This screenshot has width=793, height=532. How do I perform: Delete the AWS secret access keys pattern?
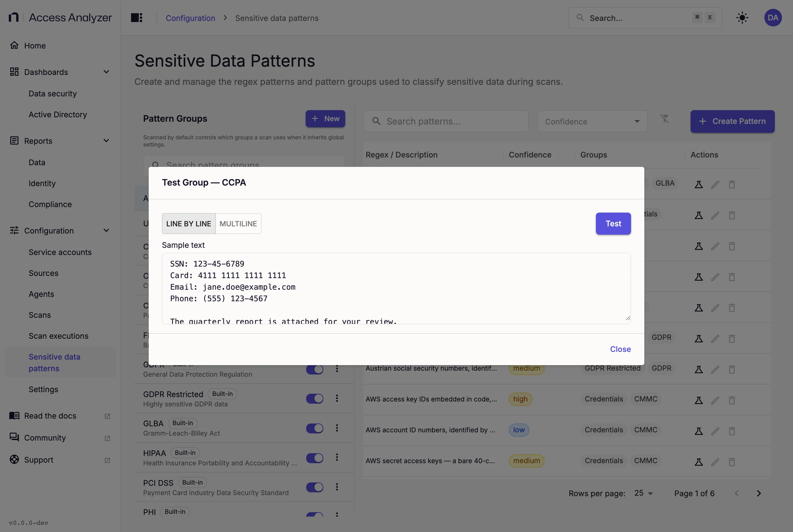[x=732, y=462]
